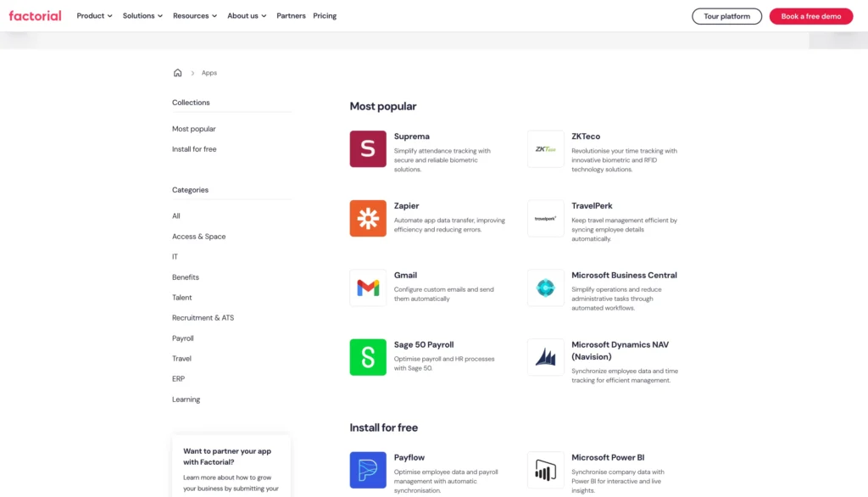Open the Gmail app icon
Image resolution: width=868 pixels, height=497 pixels.
[x=368, y=288]
